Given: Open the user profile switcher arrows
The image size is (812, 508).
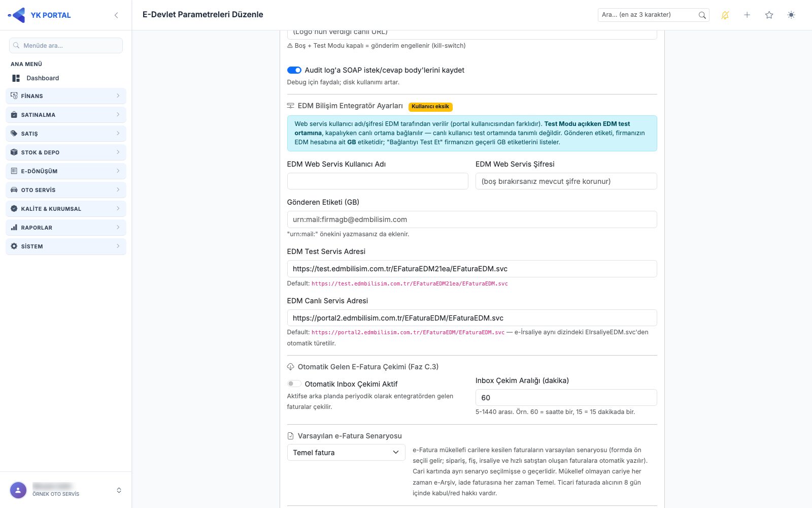Looking at the screenshot, I should (119, 490).
